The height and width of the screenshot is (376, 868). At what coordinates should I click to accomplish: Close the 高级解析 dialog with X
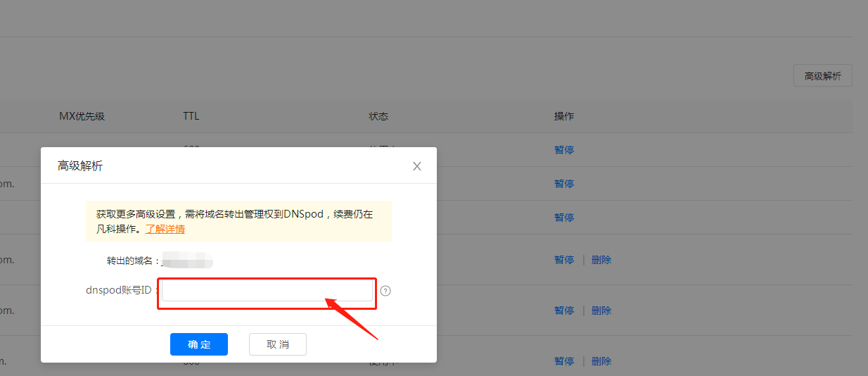pos(417,166)
